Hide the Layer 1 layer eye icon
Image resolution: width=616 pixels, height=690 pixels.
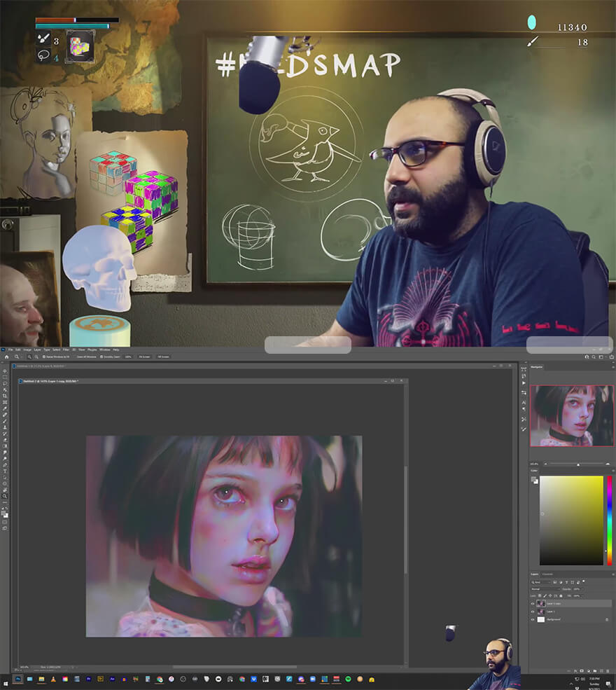coord(533,612)
